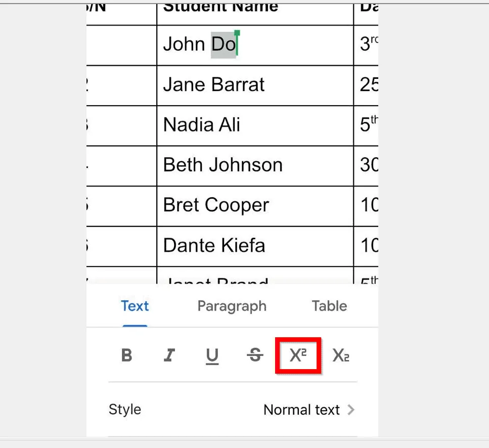The width and height of the screenshot is (489, 448).
Task: Apply italic formatting
Action: (x=169, y=355)
